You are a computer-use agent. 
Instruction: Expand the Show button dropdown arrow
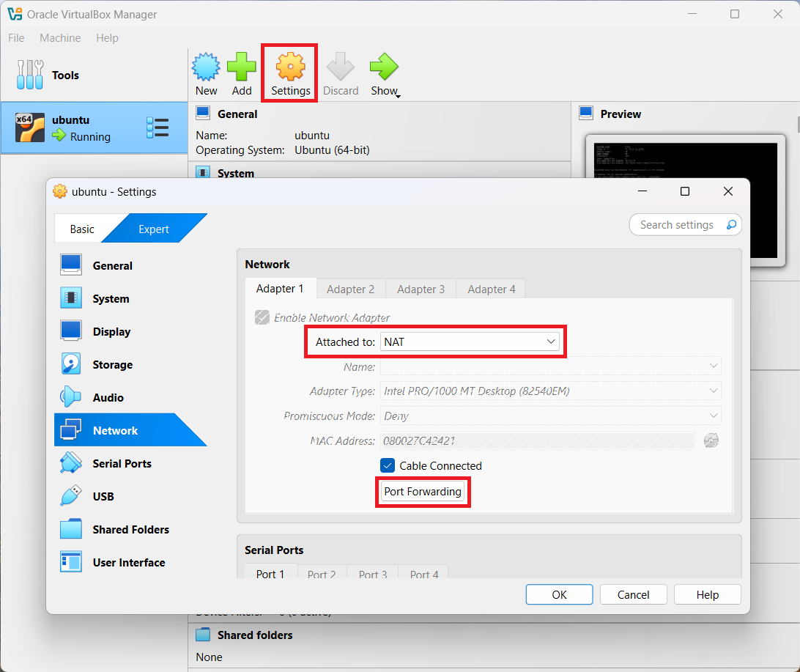click(398, 96)
